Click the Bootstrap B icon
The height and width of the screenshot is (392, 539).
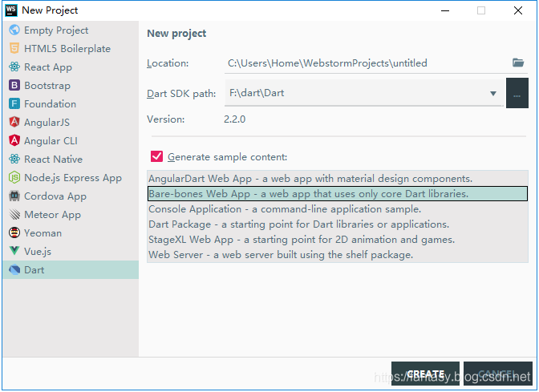pos(14,85)
